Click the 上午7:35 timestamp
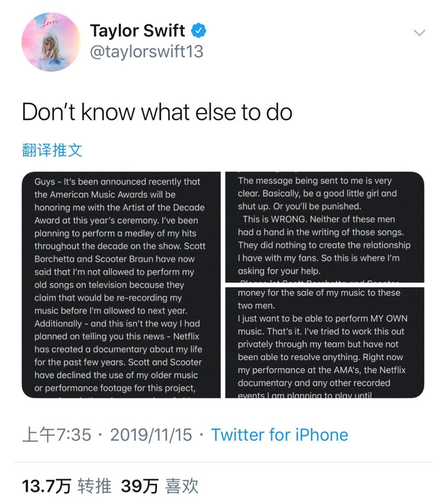This screenshot has height=504, width=446. point(56,435)
